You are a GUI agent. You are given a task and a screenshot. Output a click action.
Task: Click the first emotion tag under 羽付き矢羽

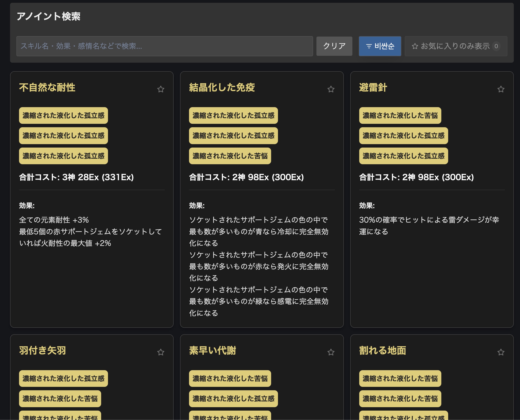pyautogui.click(x=63, y=379)
